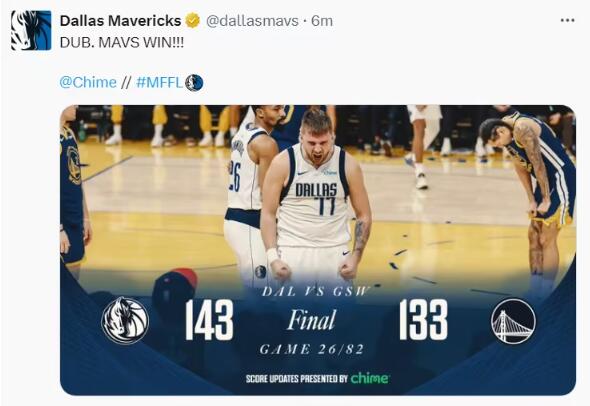Open the #MFFL hashtag link
590x406 pixels.
160,82
